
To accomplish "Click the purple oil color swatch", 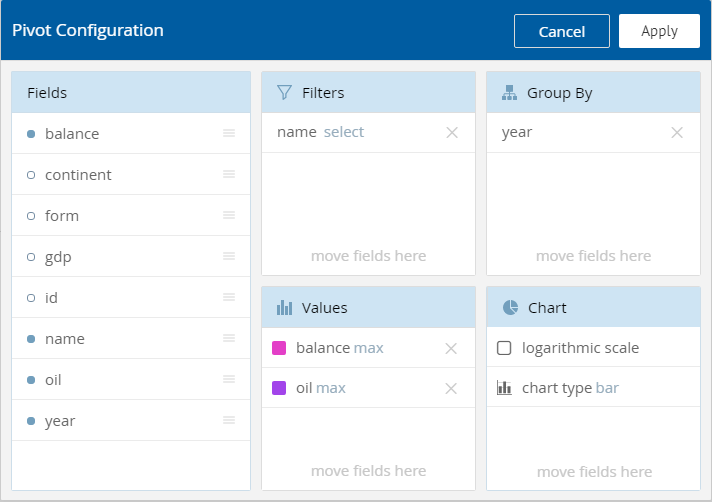I will tap(279, 388).
